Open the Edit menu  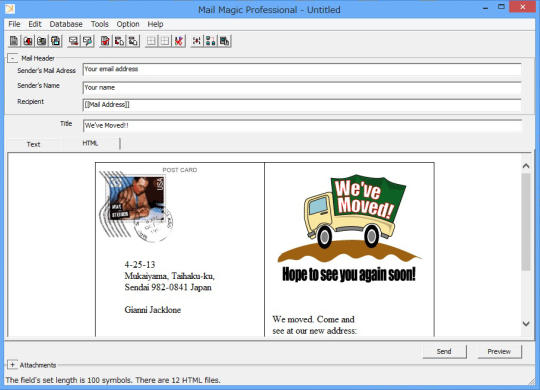click(x=34, y=24)
